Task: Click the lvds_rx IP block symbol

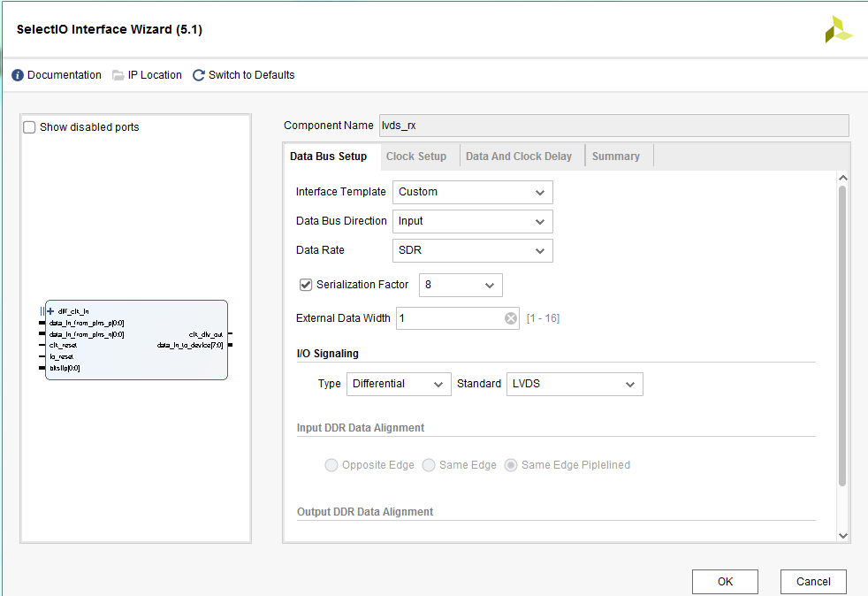Action: point(136,340)
